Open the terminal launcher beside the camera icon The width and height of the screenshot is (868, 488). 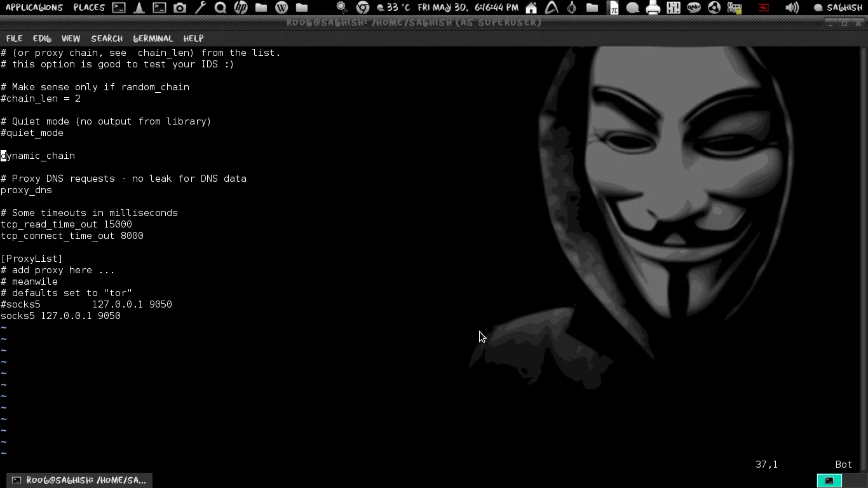pos(159,8)
